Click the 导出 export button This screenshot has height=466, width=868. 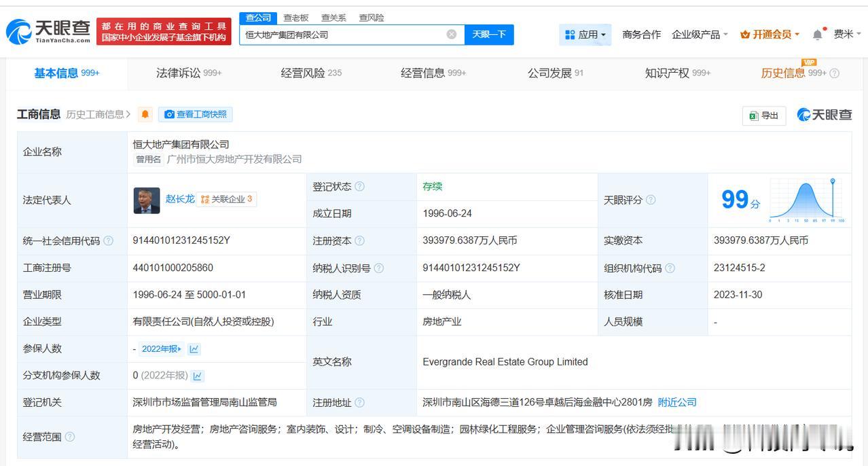click(764, 115)
